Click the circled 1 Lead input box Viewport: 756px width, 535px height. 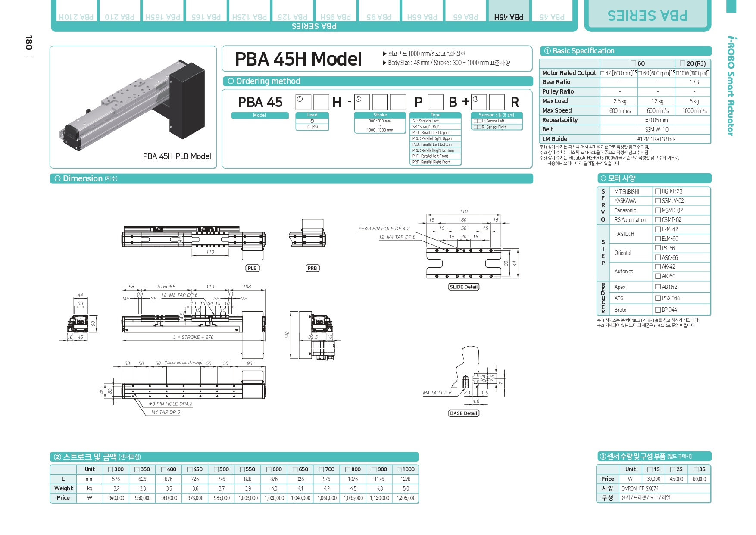tap(303, 102)
